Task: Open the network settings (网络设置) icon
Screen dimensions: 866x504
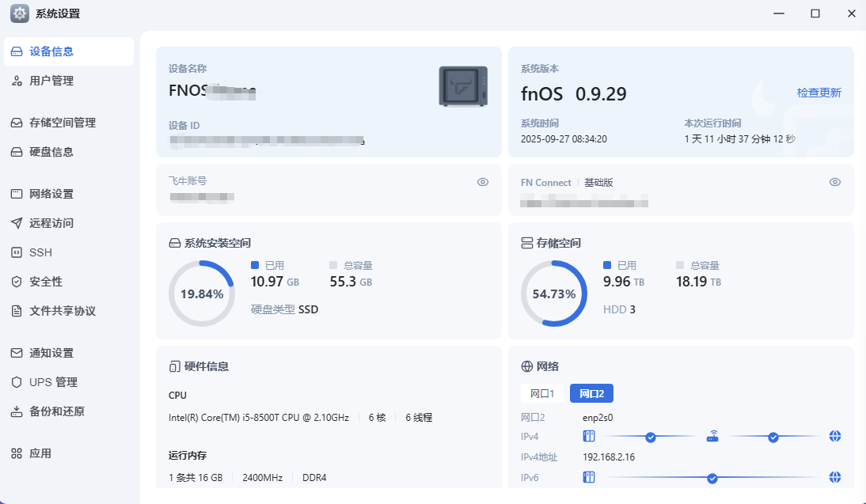Action: [17, 194]
